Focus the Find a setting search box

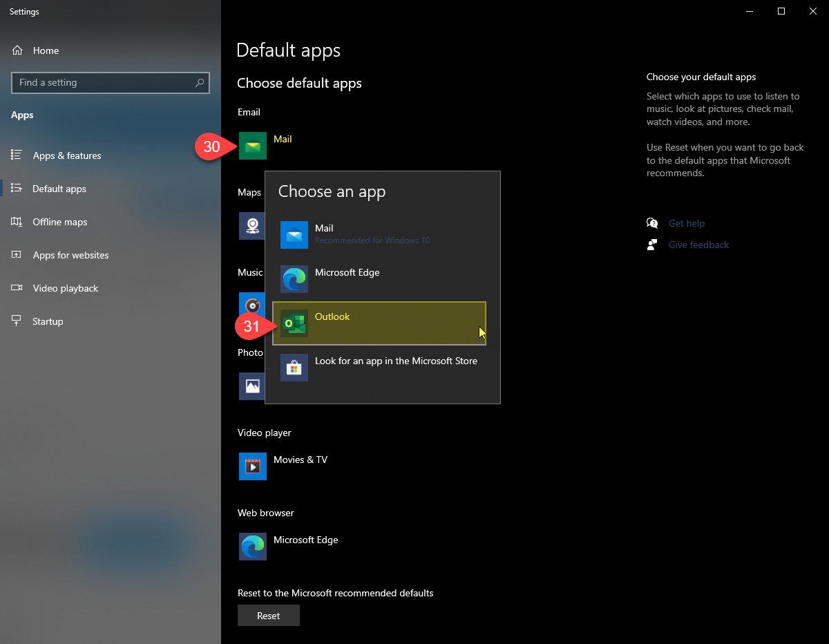tap(111, 82)
